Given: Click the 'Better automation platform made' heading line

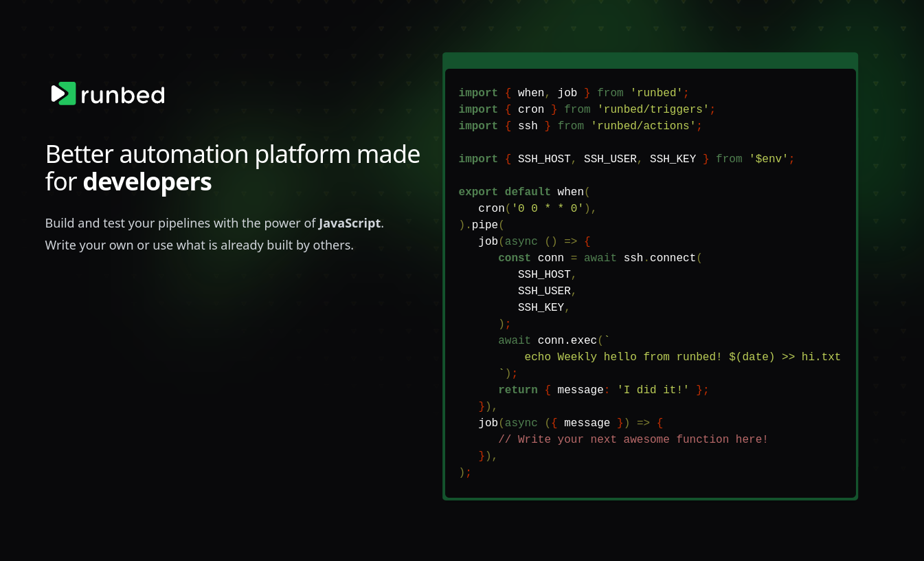Looking at the screenshot, I should click(x=232, y=154).
